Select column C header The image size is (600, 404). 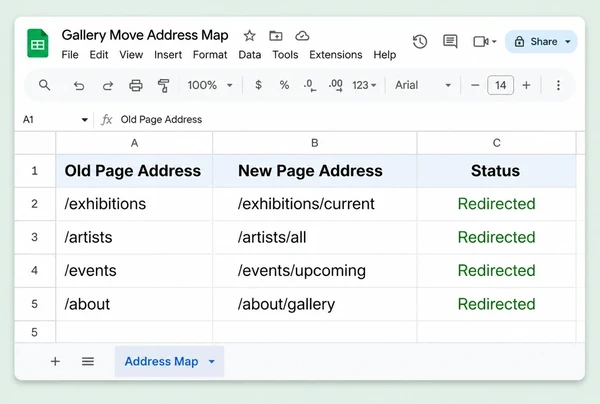[497, 143]
